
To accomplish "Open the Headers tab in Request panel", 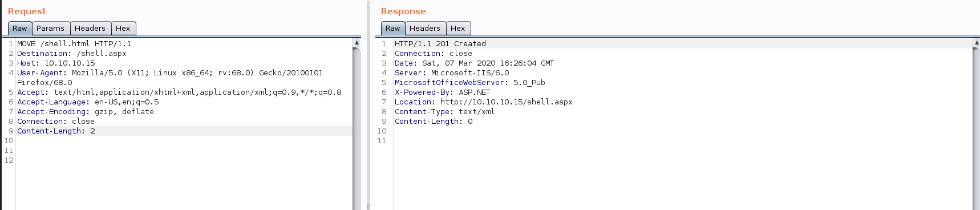I will point(90,29).
